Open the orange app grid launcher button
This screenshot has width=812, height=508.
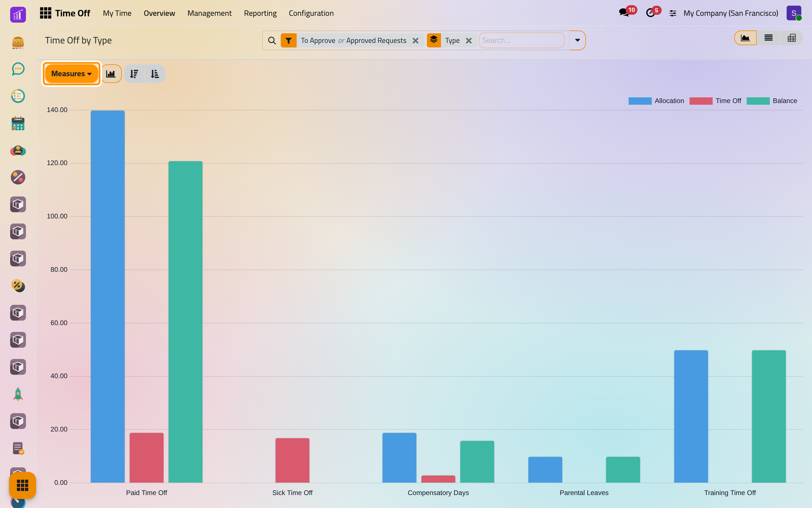(22, 485)
